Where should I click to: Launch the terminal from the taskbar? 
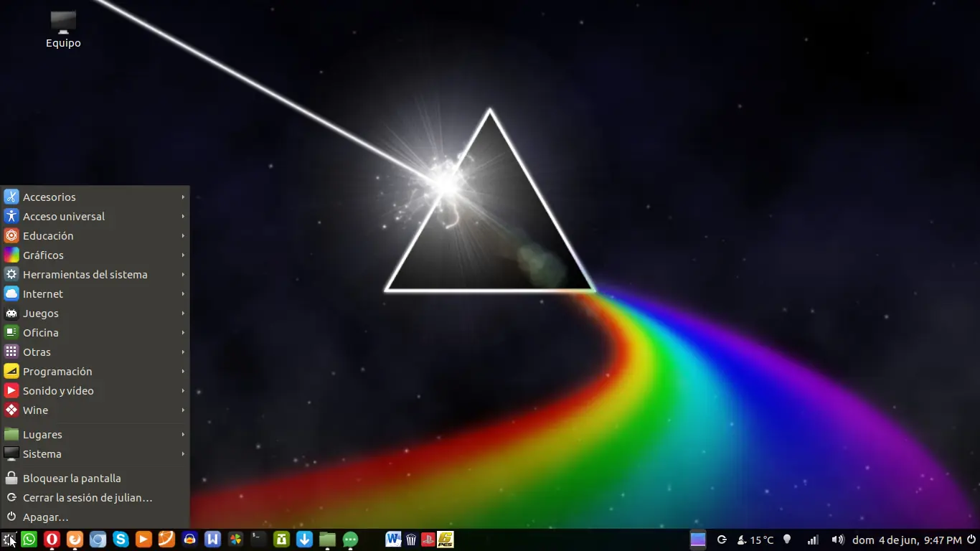[x=258, y=540]
